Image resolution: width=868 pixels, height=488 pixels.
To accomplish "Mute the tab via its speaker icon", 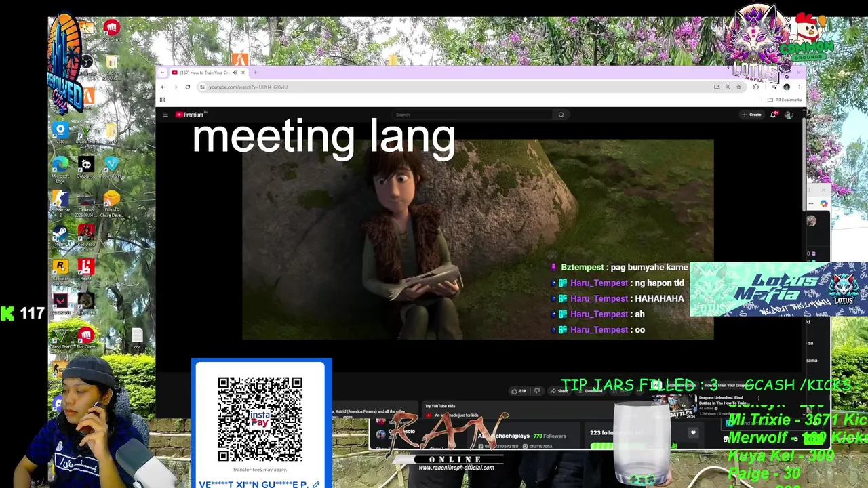I will 235,73.
